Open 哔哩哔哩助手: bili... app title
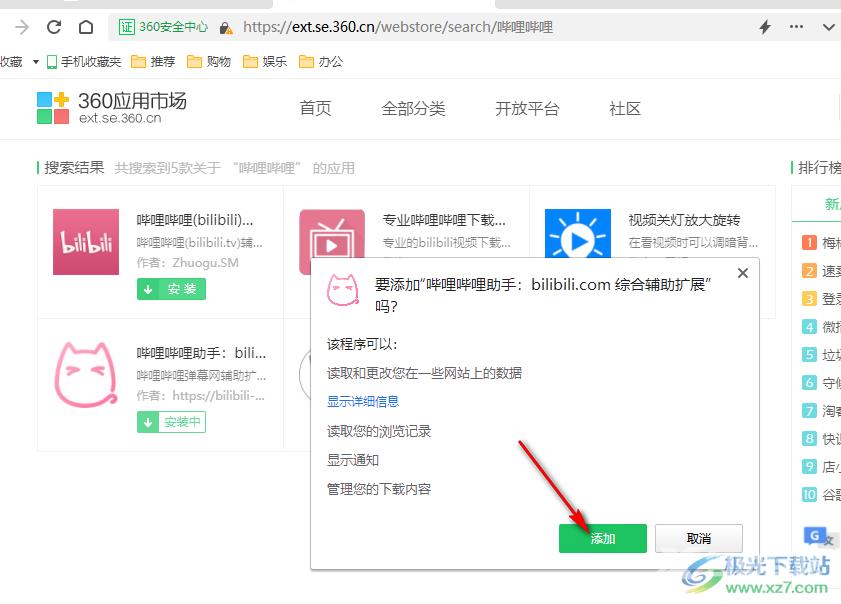 click(x=201, y=353)
